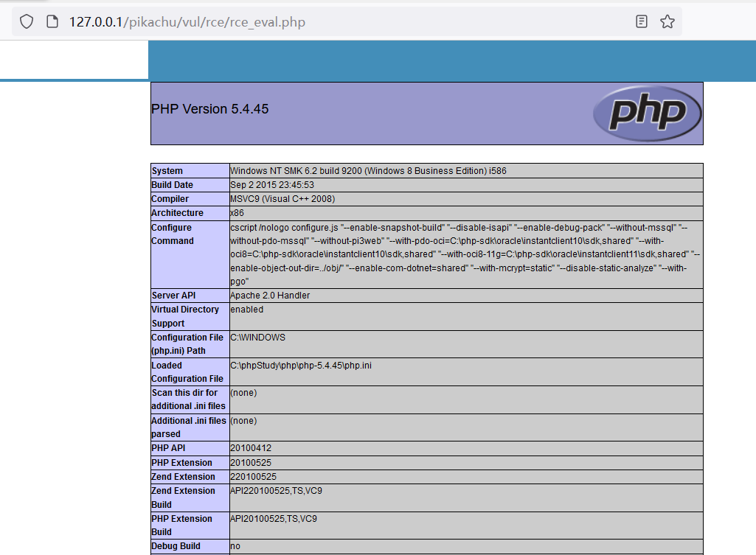Toggle reader view icon in address bar

click(x=641, y=21)
